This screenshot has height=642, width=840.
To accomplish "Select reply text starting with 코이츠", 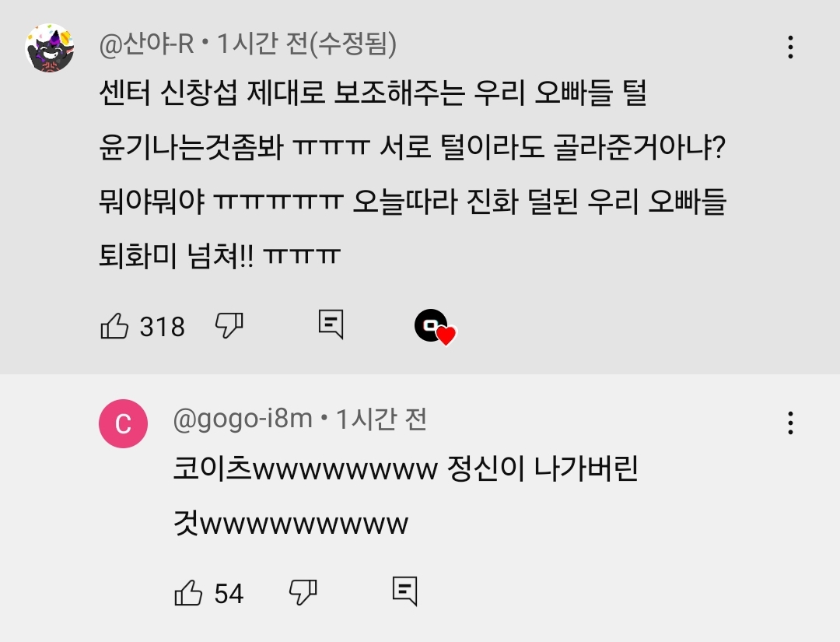I will (405, 496).
